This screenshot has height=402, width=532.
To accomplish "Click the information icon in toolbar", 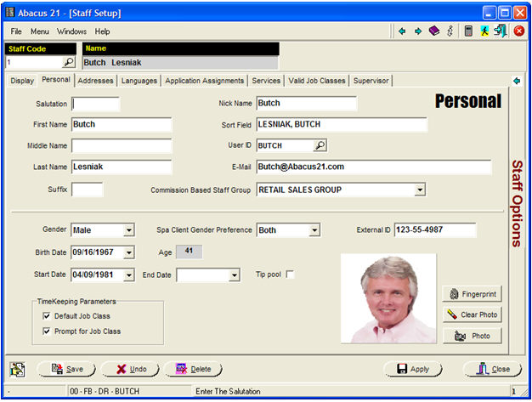I will (x=450, y=31).
